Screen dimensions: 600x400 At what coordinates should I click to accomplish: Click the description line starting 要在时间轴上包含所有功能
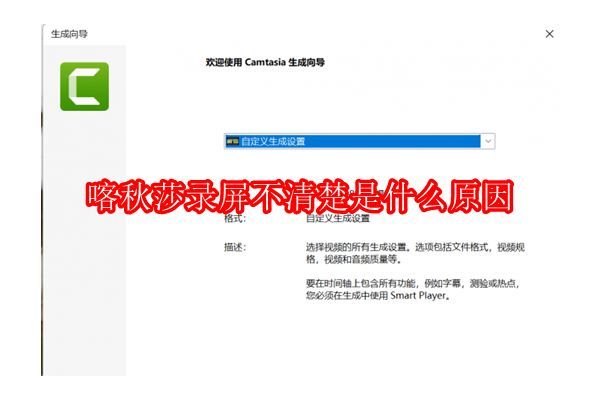(413, 283)
